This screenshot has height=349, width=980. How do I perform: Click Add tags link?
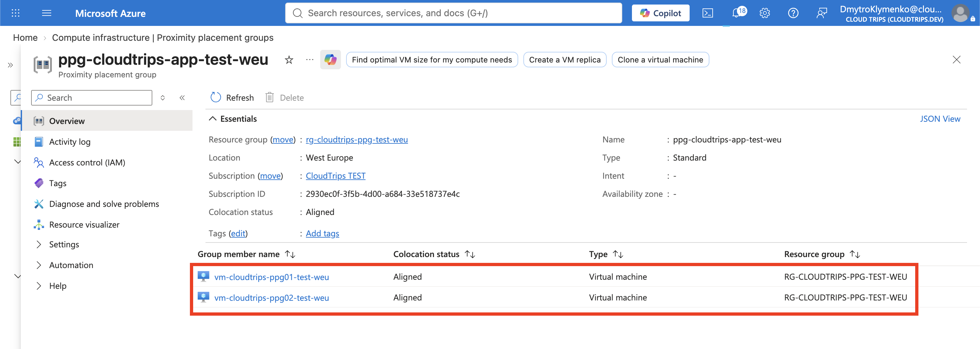click(322, 233)
